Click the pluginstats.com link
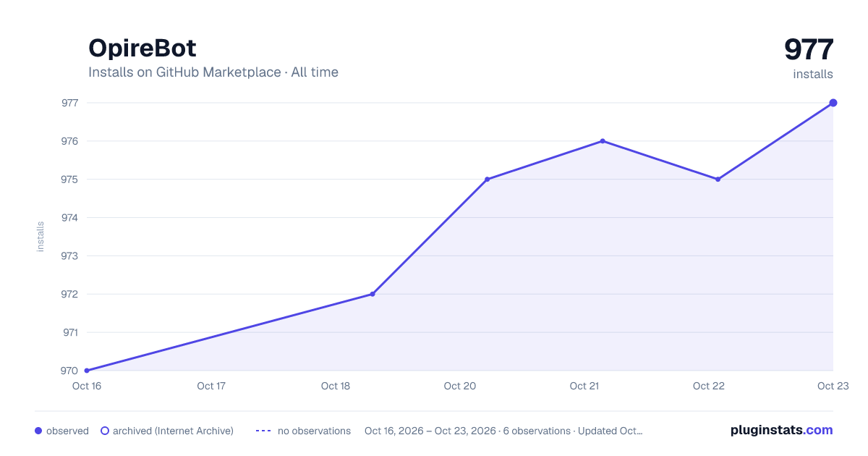This screenshot has height=456, width=868. [x=781, y=430]
